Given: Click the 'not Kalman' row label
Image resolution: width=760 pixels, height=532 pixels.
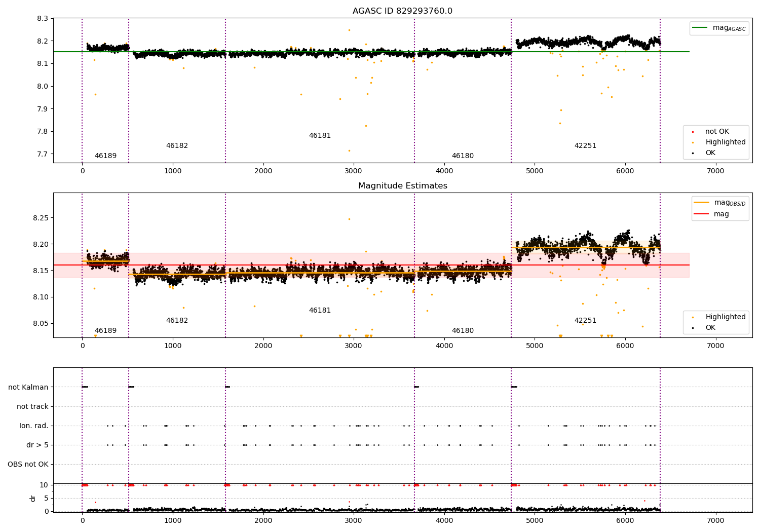Looking at the screenshot, I should (28, 387).
